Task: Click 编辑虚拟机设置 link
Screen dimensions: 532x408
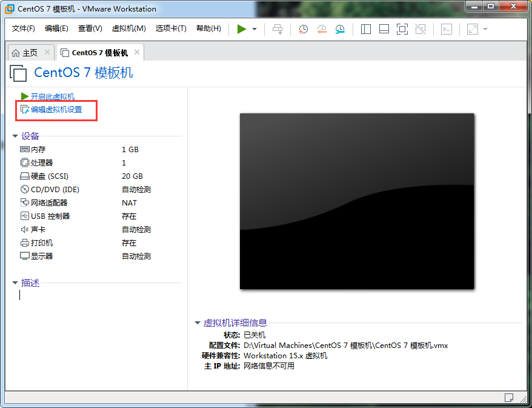Action: pyautogui.click(x=56, y=109)
